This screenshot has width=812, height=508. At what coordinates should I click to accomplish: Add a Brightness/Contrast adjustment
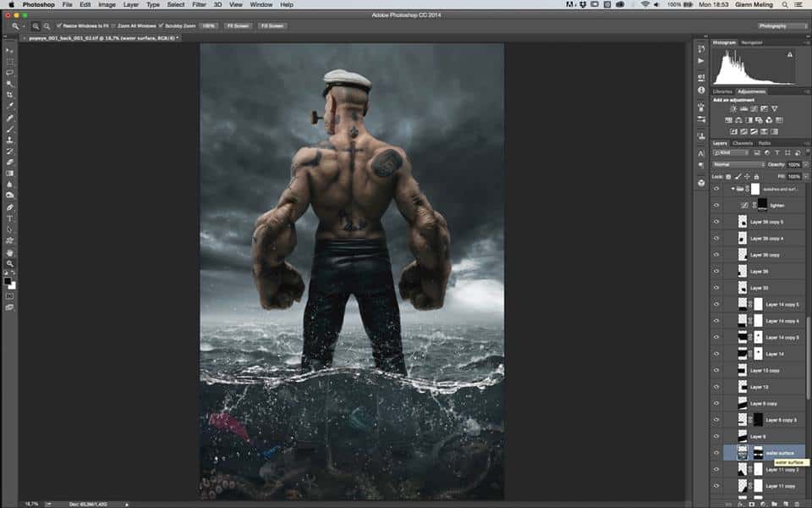tap(732, 109)
